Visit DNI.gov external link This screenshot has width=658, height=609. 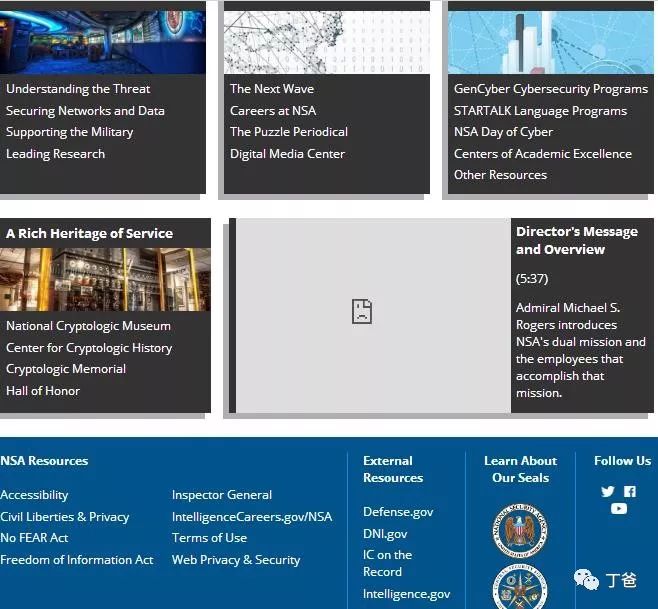pyautogui.click(x=385, y=534)
